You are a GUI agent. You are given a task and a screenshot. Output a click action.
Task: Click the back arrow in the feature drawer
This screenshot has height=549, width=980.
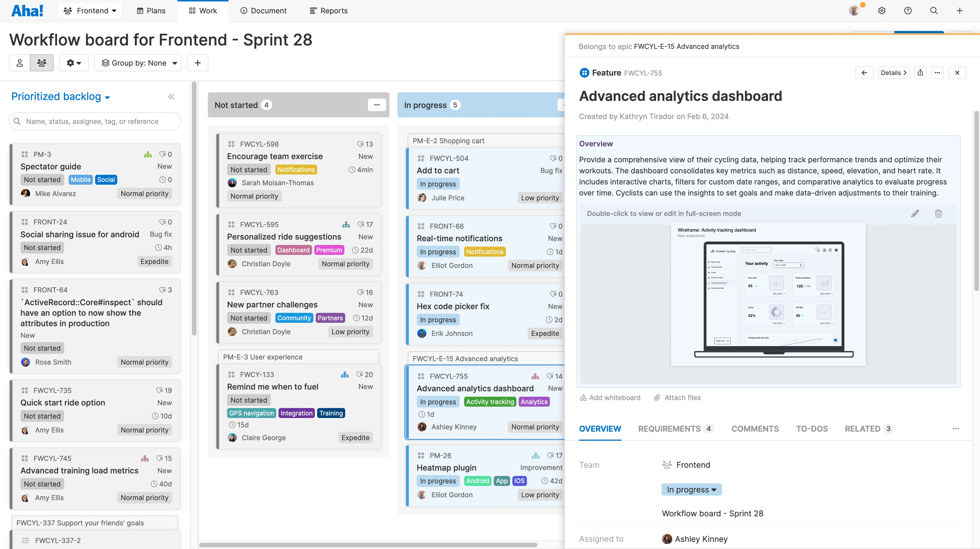[864, 72]
